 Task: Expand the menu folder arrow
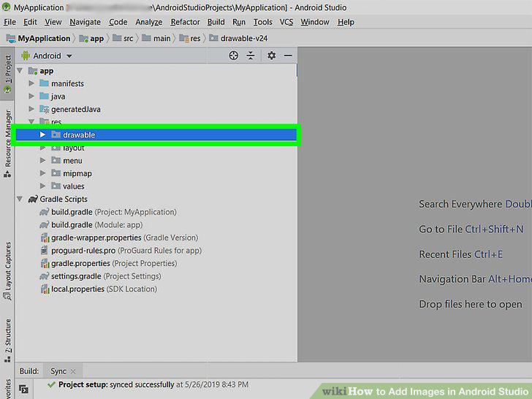42,160
